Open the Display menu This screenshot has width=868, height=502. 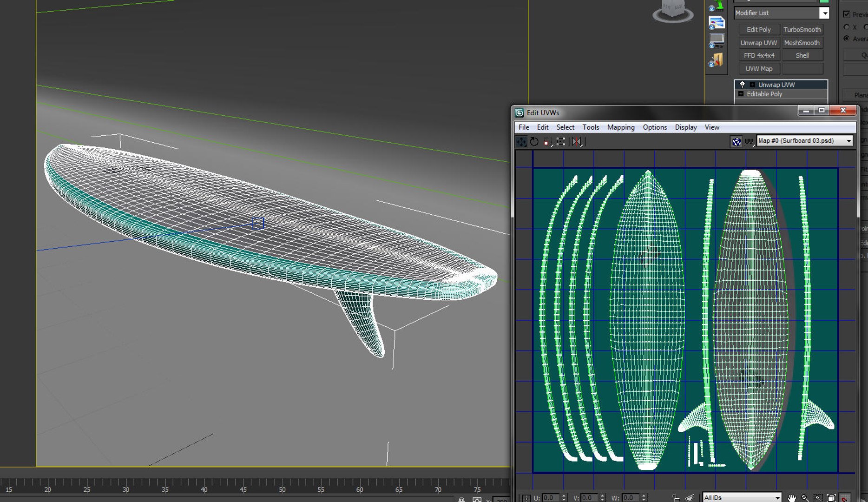click(x=685, y=127)
